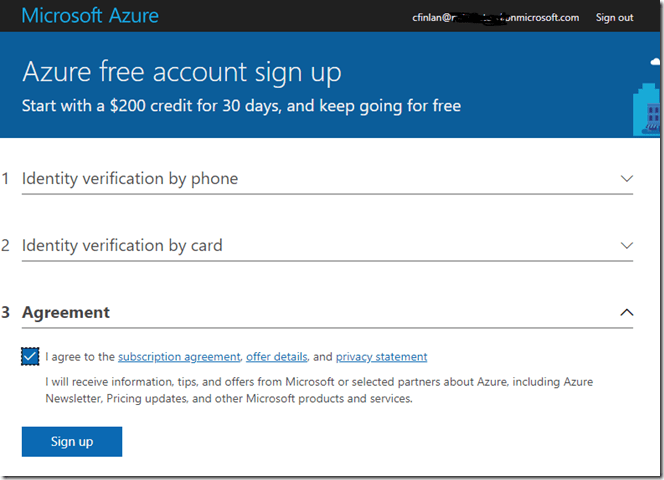Open the Identity verification by phone heading
Screen dimensions: 664x480
130,179
